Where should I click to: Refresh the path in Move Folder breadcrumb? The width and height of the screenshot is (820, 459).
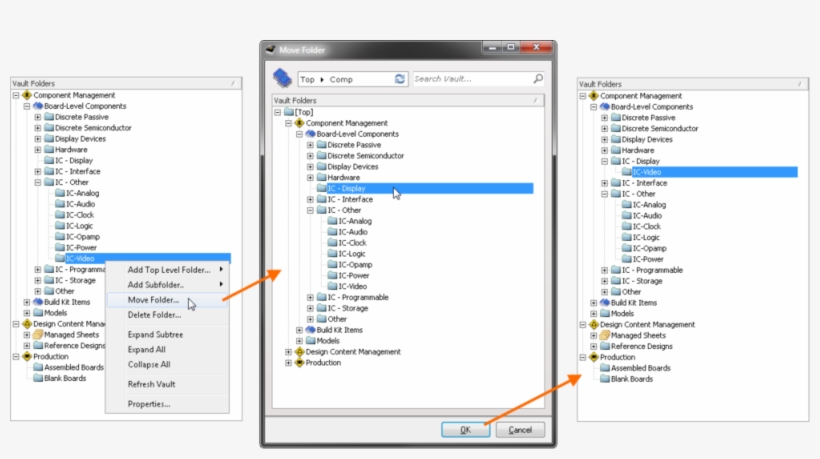pos(400,79)
